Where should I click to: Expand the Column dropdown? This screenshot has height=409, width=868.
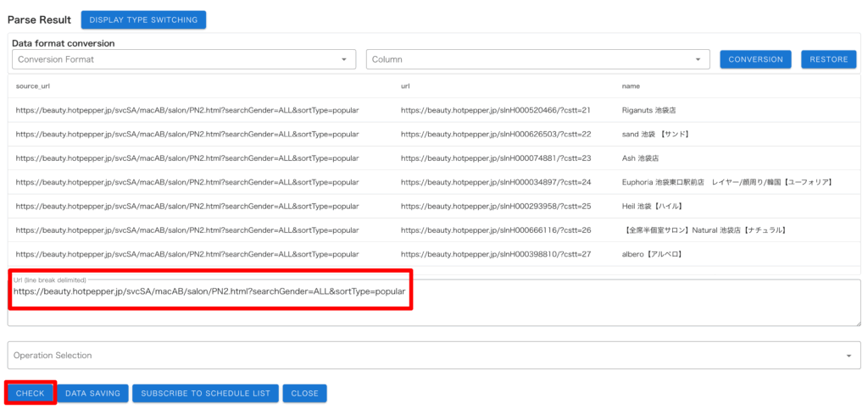[537, 59]
